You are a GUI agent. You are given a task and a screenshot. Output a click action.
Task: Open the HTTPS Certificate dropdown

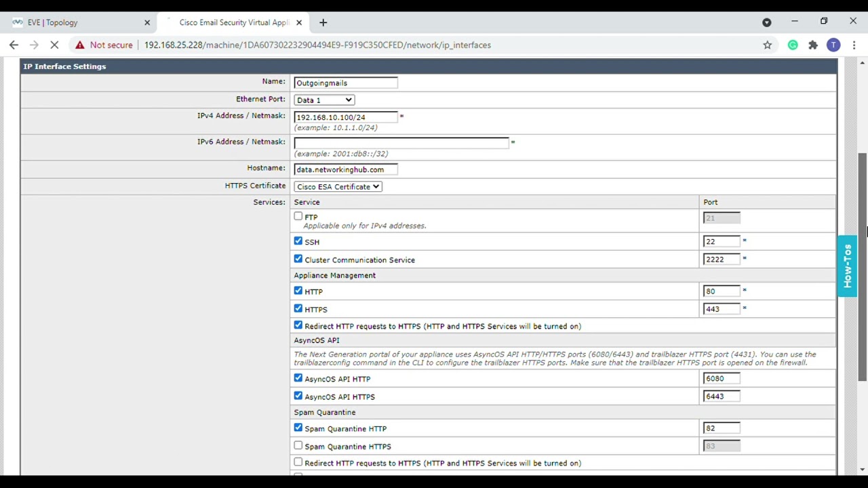pyautogui.click(x=338, y=186)
